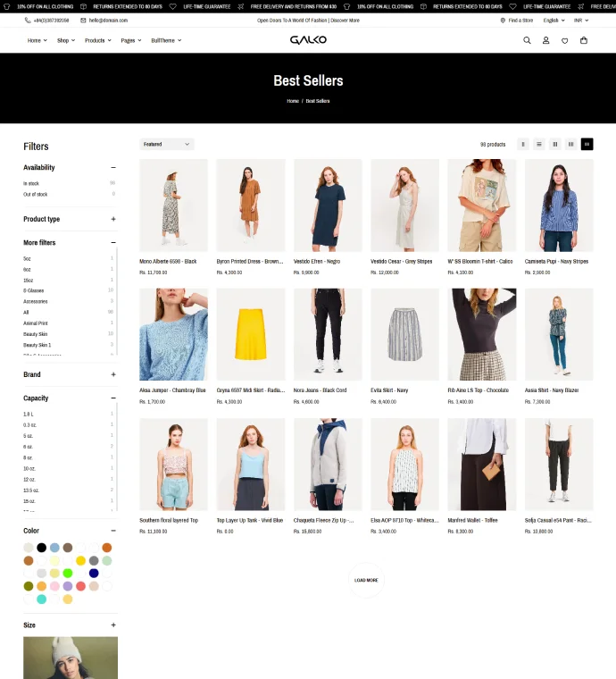Expand the Size filter section
616x679 pixels.
pyautogui.click(x=113, y=625)
